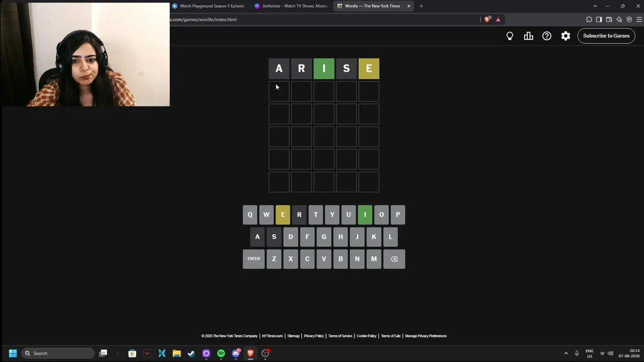This screenshot has width=644, height=362.
Task: Open Leo AI sparkle icon in toolbar
Action: coord(619,20)
